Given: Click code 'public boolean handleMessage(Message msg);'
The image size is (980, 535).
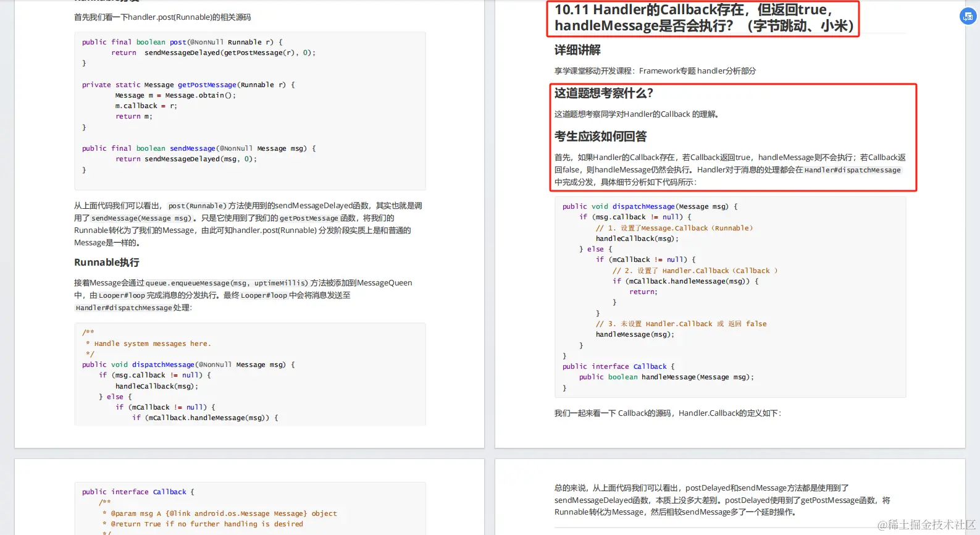Looking at the screenshot, I should pos(666,377).
